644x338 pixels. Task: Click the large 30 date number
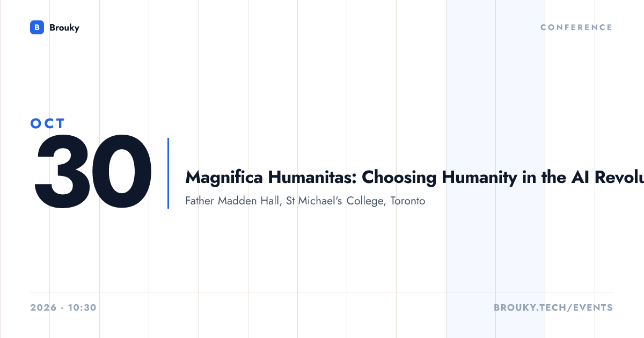(x=93, y=173)
